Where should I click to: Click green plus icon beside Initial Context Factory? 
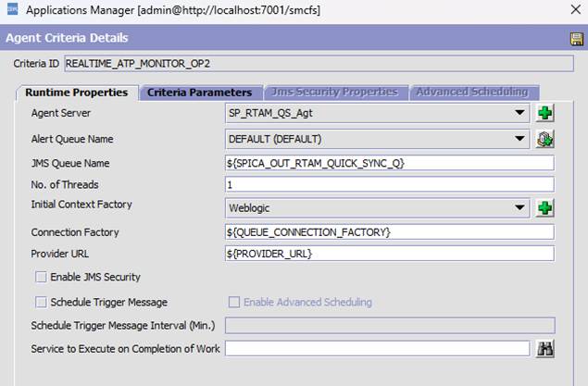[x=545, y=208]
